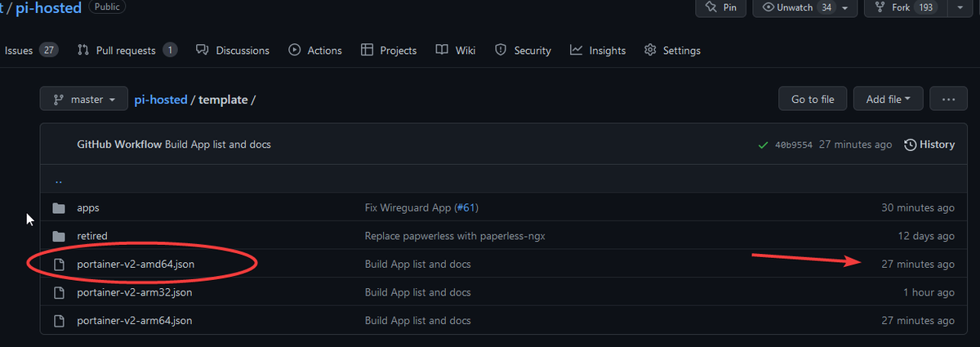Open the Pull requests tab

[x=127, y=51]
